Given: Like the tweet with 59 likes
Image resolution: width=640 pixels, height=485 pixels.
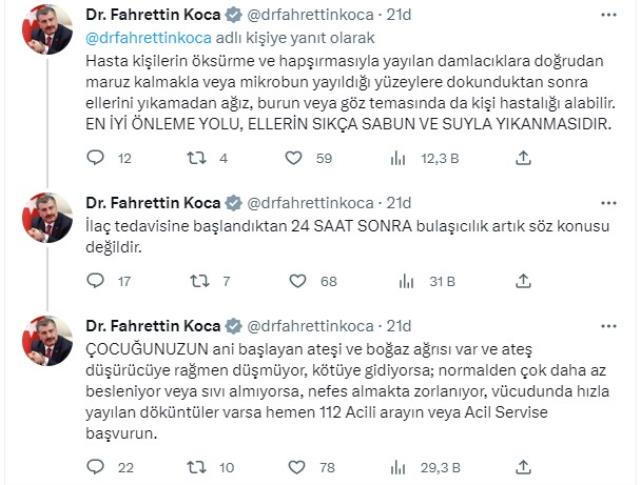Looking at the screenshot, I should [294, 157].
